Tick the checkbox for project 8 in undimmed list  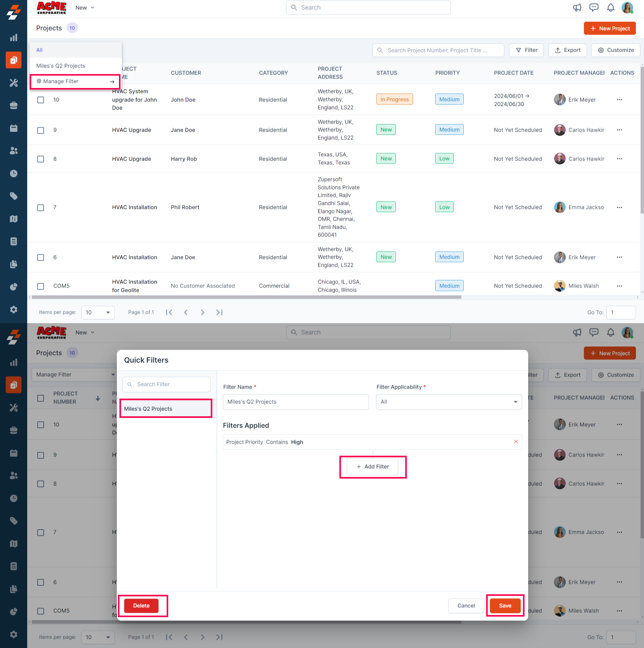click(x=41, y=159)
